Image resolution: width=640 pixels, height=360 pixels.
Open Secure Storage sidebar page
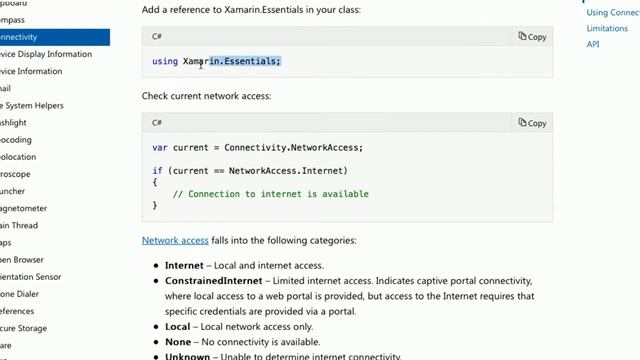click(x=23, y=328)
